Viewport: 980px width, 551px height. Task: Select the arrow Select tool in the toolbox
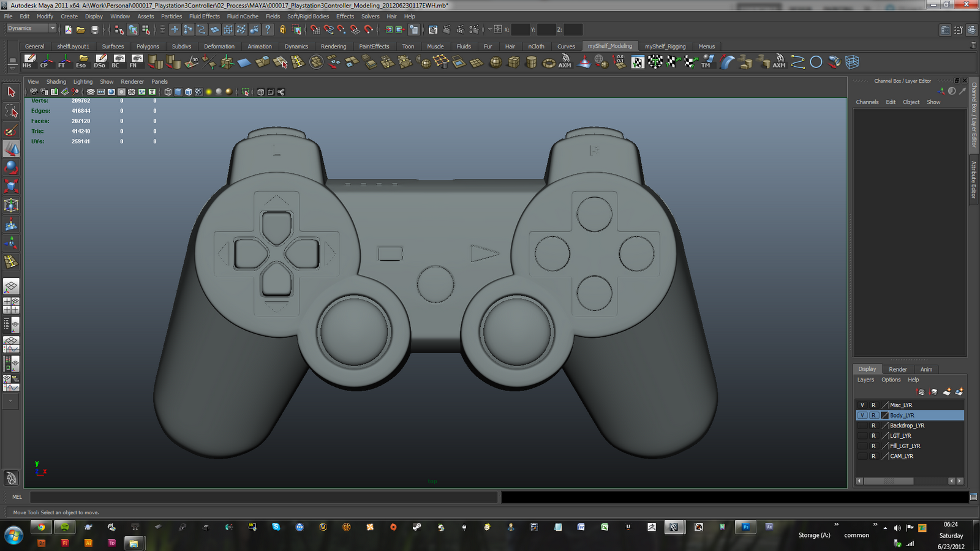click(11, 92)
